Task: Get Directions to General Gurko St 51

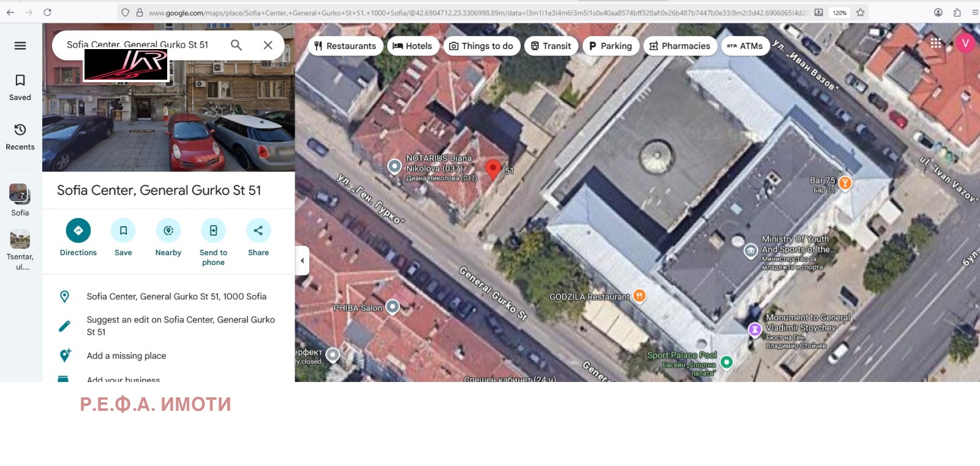Action: [x=78, y=231]
